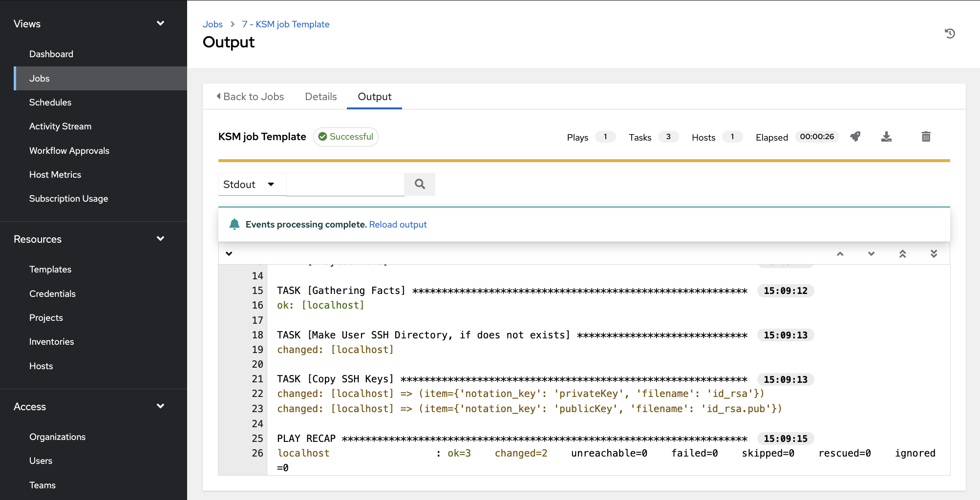This screenshot has width=980, height=500.
Task: Jump to last line of output
Action: pos(934,254)
